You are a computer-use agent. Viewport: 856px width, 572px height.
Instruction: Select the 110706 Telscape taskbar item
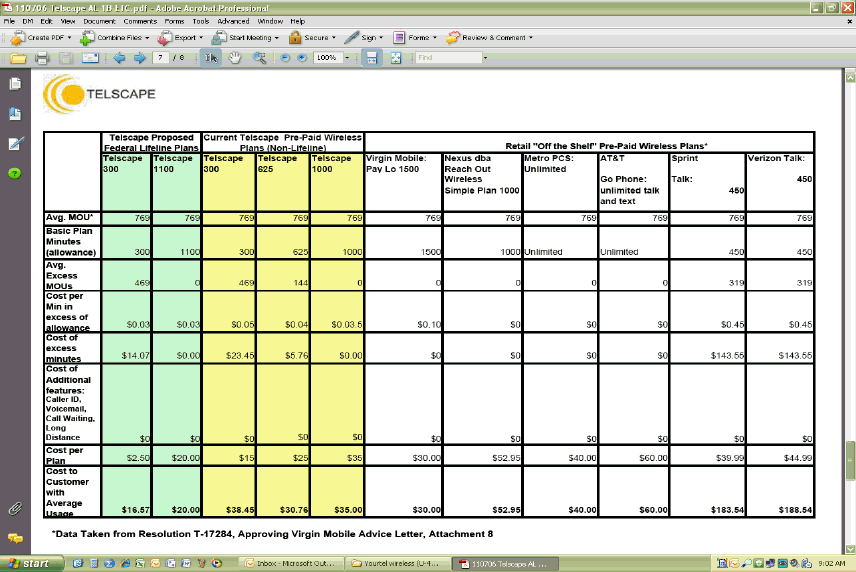[x=508, y=563]
